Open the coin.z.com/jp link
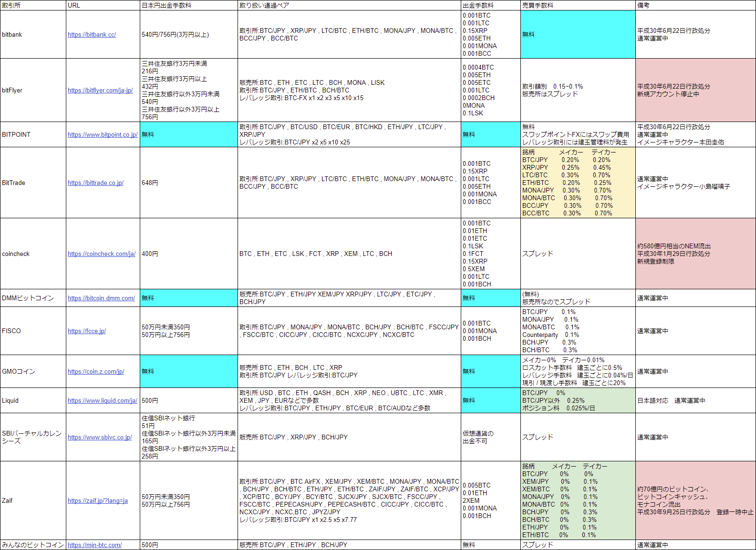 pos(96,372)
